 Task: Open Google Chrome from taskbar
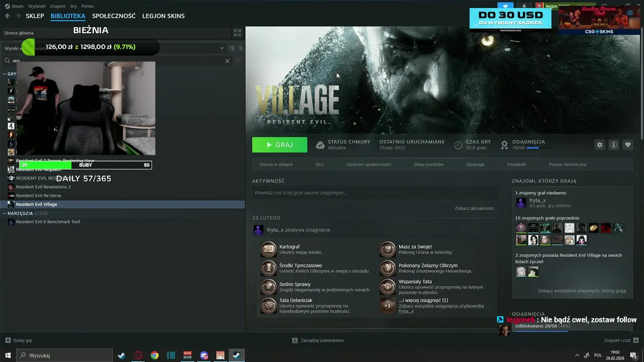(x=154, y=355)
